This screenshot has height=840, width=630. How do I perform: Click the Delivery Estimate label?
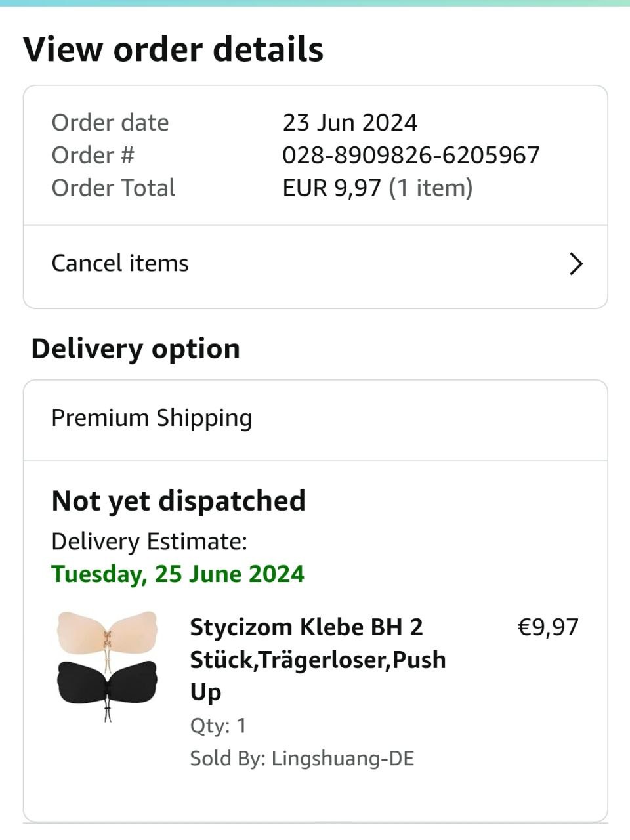click(x=149, y=542)
